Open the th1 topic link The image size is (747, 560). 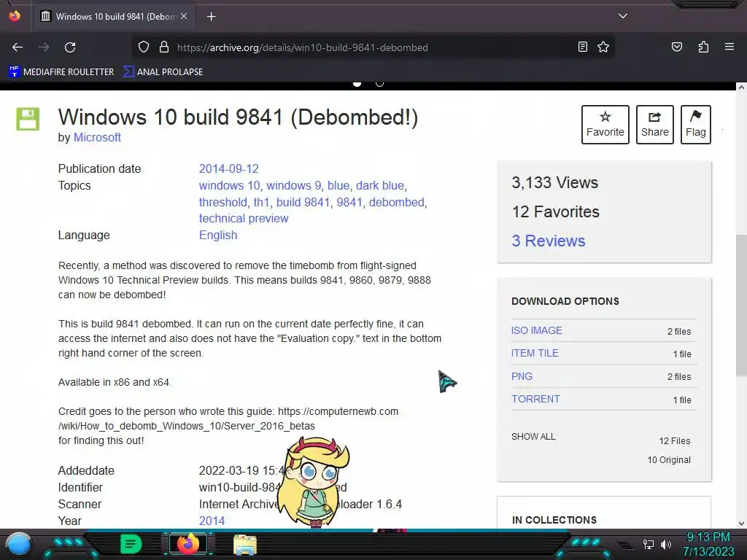[x=261, y=202]
